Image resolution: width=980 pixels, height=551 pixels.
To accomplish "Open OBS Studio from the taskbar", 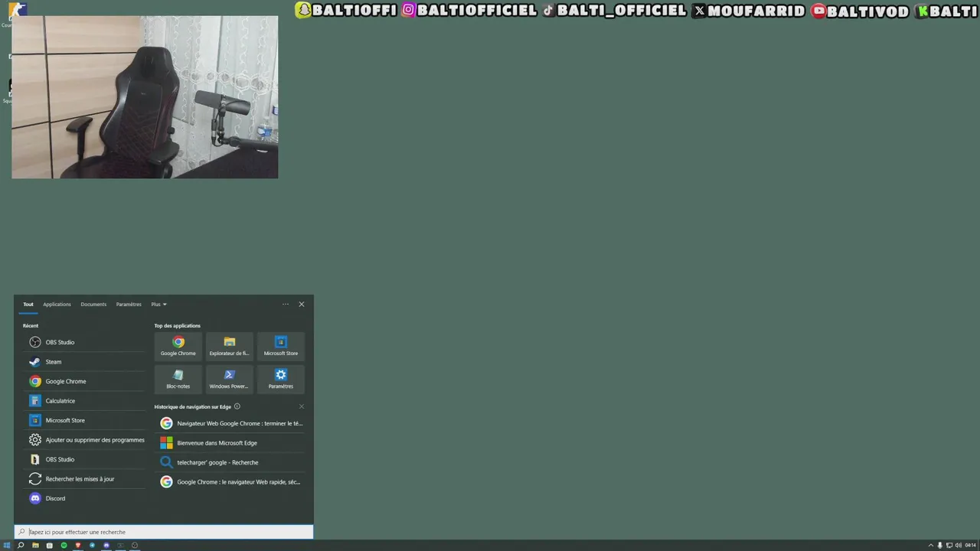I will click(135, 546).
